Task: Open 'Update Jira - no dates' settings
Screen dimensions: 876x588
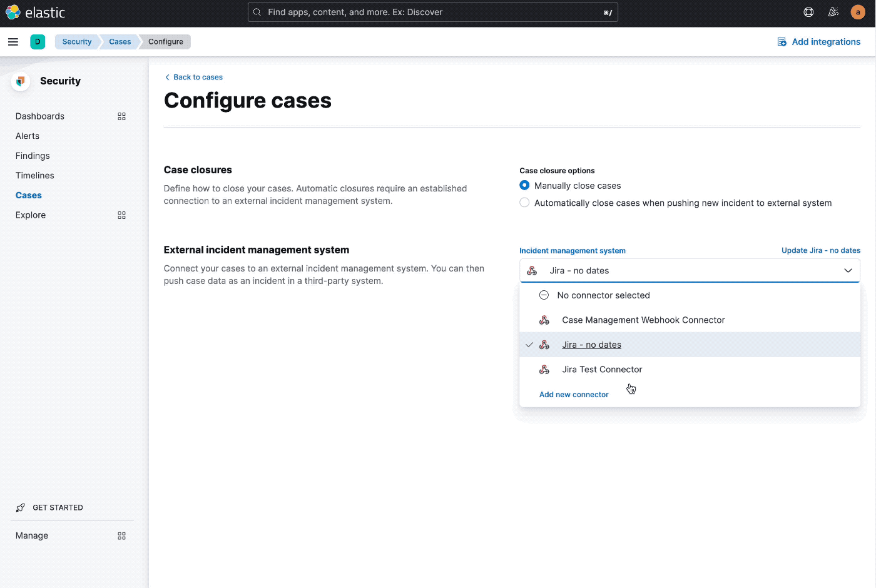Action: (x=821, y=250)
